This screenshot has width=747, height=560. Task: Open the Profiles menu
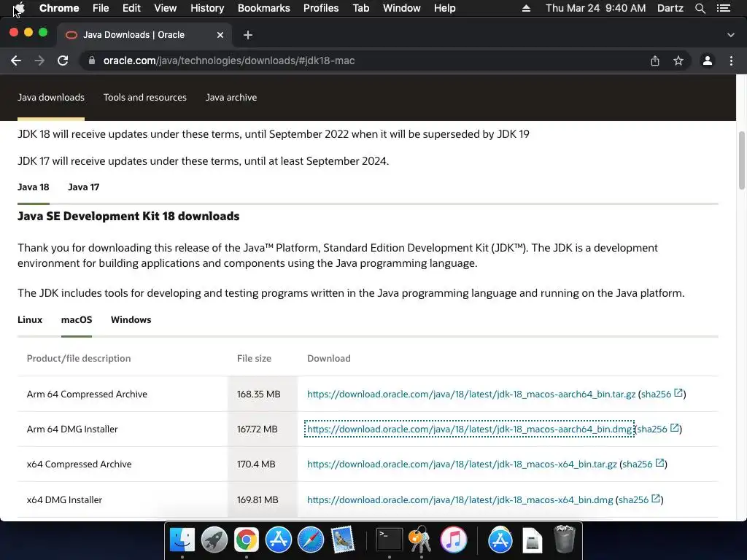tap(321, 8)
